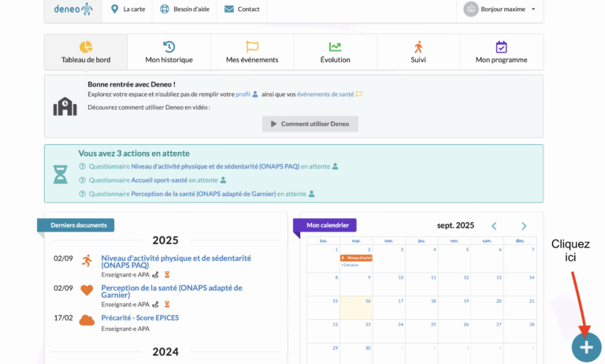Open the Mes événements tab
605x364 pixels.
tap(252, 52)
